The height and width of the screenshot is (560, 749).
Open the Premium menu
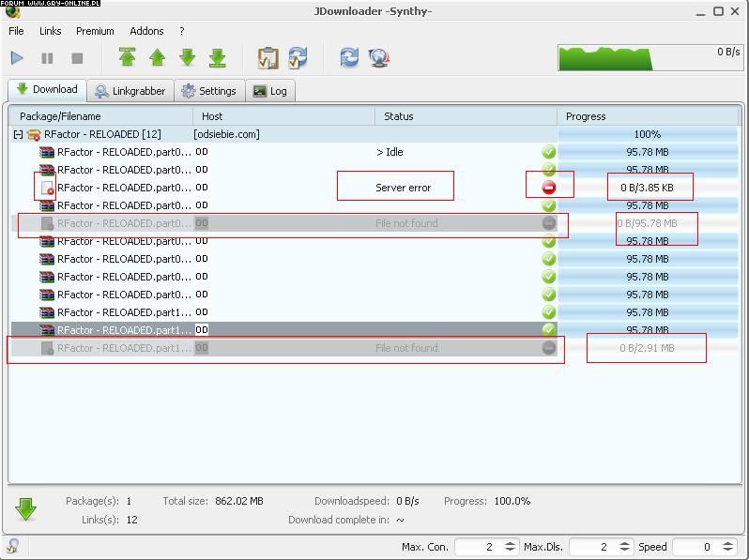point(95,31)
